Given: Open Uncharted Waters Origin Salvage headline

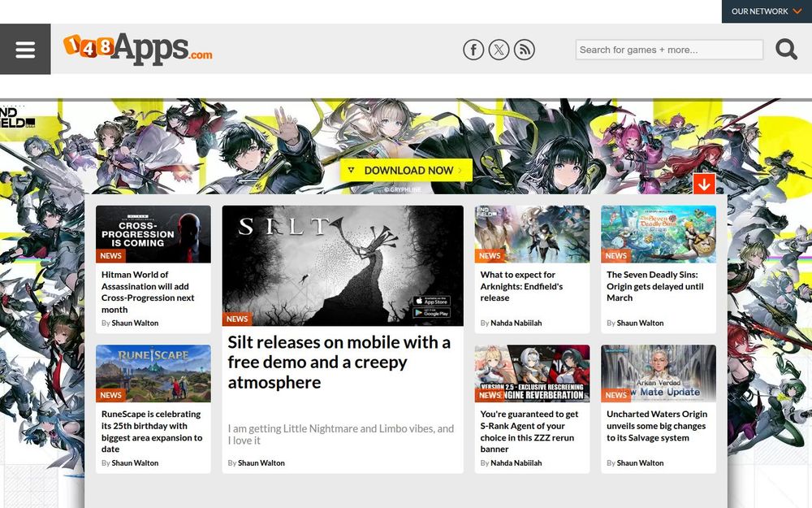Looking at the screenshot, I should click(x=657, y=426).
